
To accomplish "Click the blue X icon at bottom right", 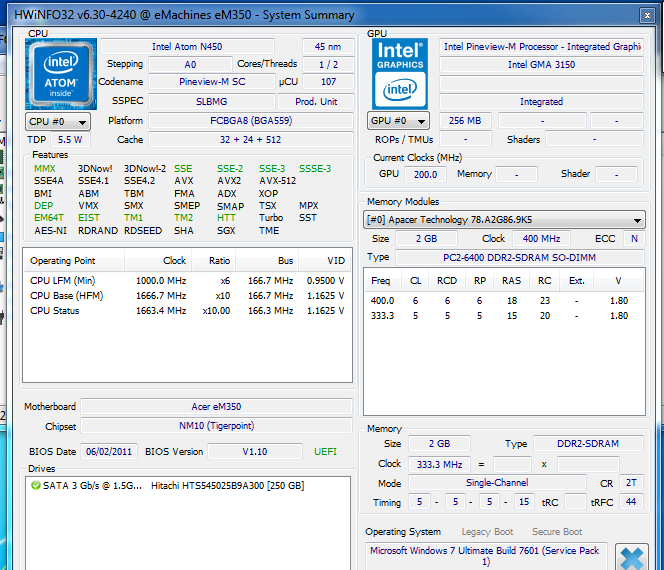I will point(632,557).
